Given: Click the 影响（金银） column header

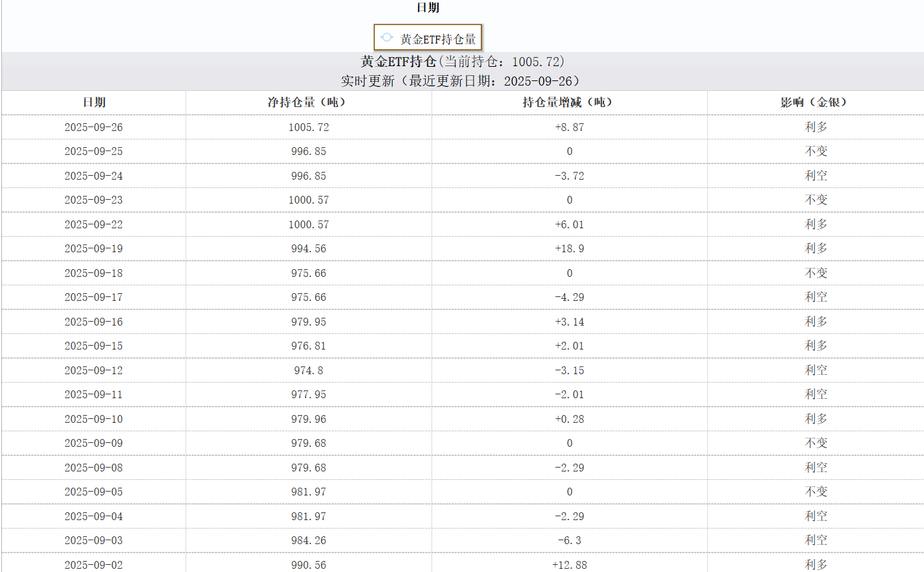Looking at the screenshot, I should [816, 102].
